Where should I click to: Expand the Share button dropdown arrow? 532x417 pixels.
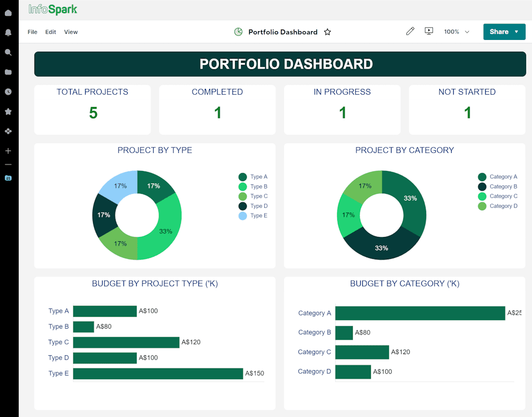[516, 32]
